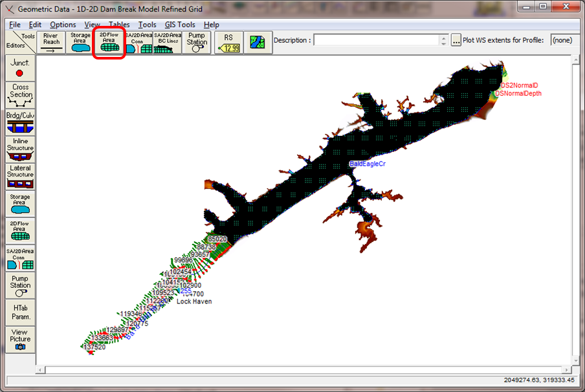Click cross section label 99696
This screenshot has height=392, width=585.
coord(183,260)
